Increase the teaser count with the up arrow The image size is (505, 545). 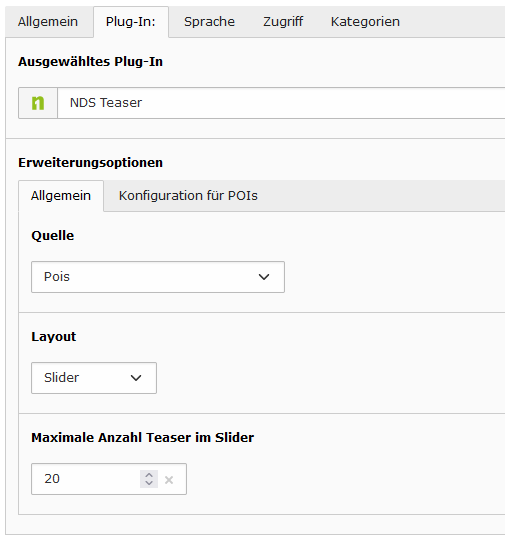click(149, 475)
